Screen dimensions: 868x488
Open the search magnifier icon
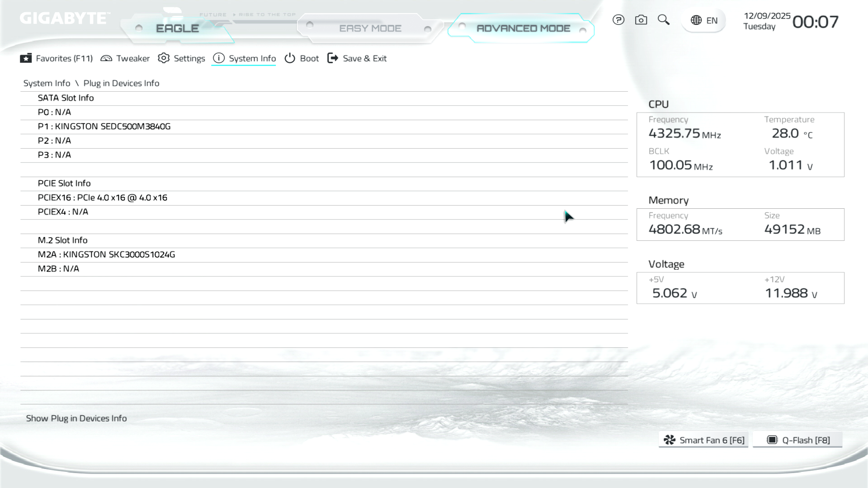point(663,20)
